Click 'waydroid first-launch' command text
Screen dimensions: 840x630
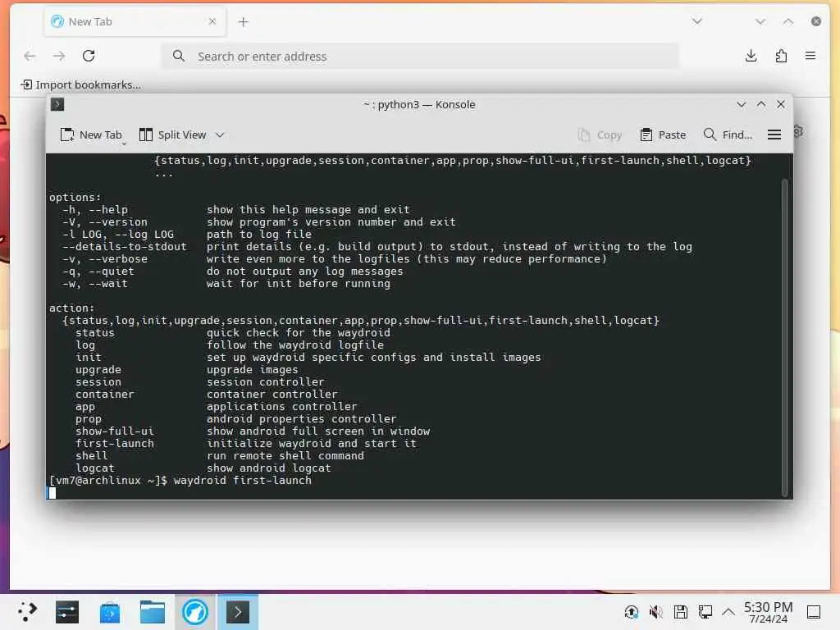(242, 481)
